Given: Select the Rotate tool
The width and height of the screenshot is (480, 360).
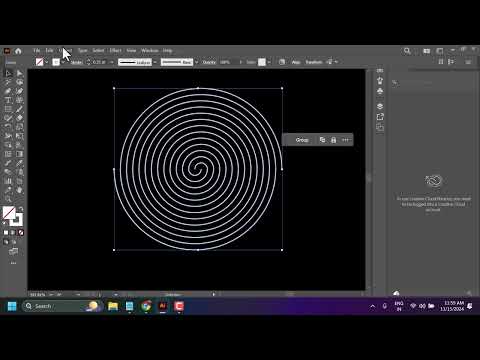Looking at the screenshot, I should click(8, 127).
